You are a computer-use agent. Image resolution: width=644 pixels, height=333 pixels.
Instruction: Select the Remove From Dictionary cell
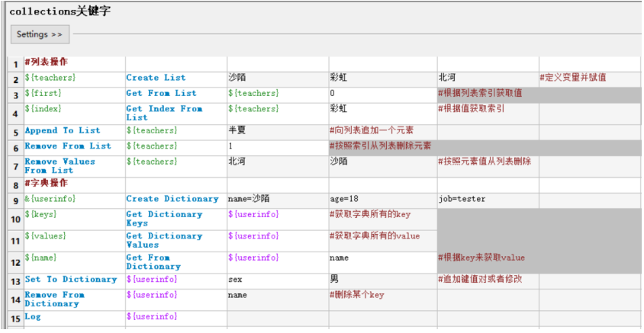point(74,299)
